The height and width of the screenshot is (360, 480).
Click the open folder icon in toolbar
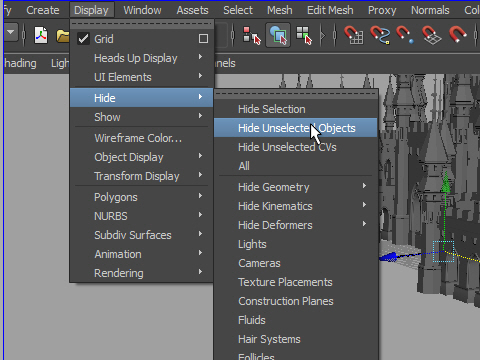tap(63, 36)
